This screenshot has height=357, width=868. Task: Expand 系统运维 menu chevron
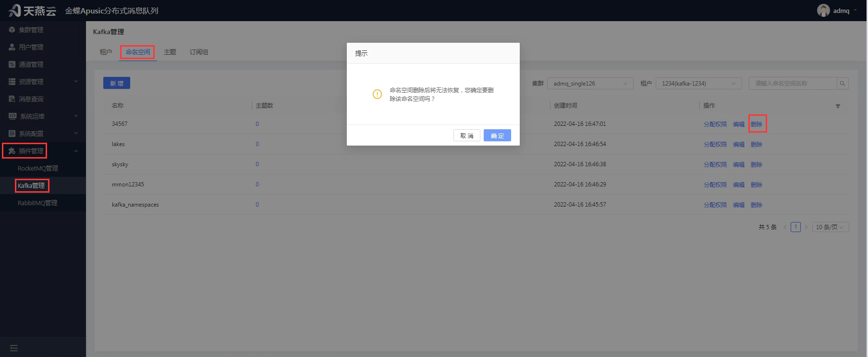pyautogui.click(x=76, y=116)
